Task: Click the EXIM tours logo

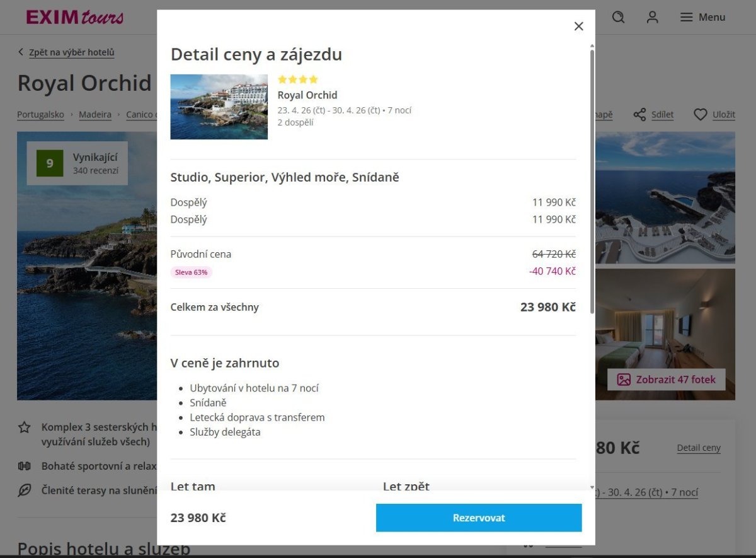Action: pyautogui.click(x=74, y=17)
